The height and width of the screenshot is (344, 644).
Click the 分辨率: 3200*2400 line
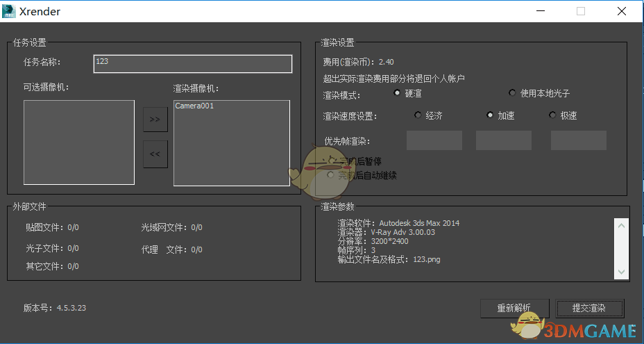pos(373,241)
